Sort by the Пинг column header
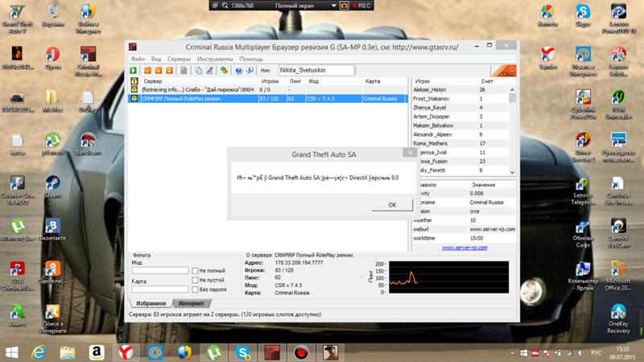The width and height of the screenshot is (644, 362). 295,81
